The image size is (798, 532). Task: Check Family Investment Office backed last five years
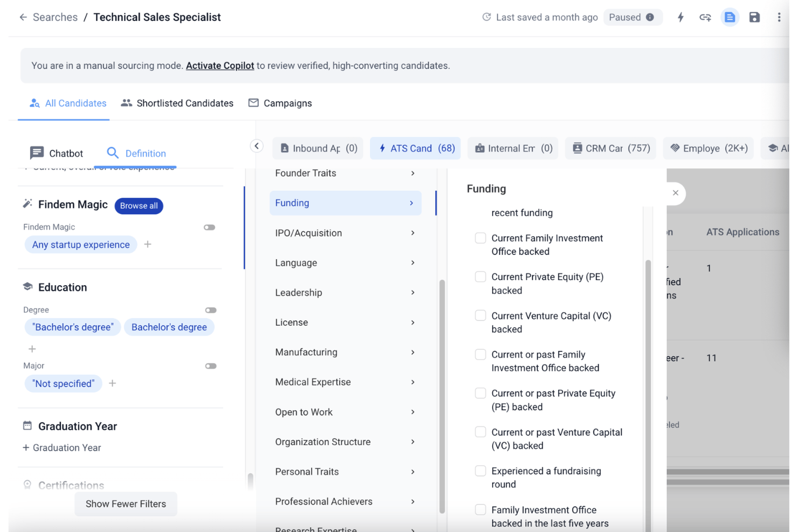point(480,510)
